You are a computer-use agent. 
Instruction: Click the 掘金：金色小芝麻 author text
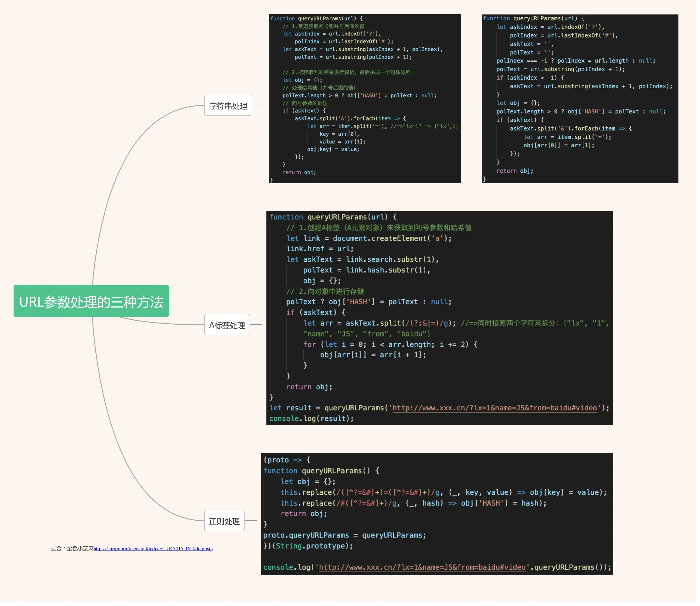[x=72, y=548]
